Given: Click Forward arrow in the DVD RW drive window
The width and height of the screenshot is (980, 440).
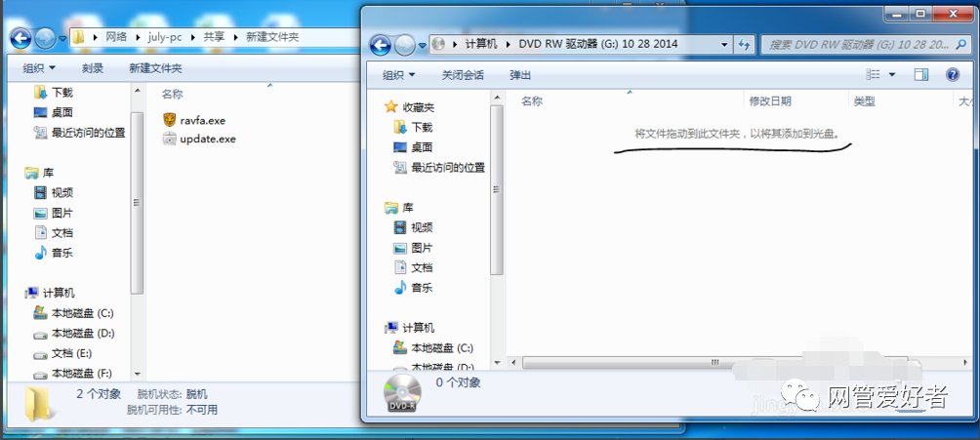Looking at the screenshot, I should click(404, 45).
